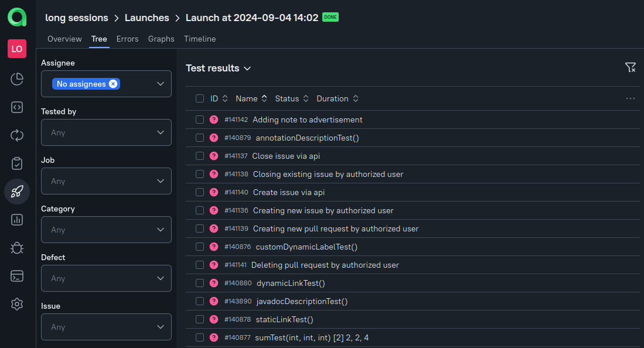Open the pie chart dashboards icon
The width and height of the screenshot is (644, 348).
(x=17, y=79)
